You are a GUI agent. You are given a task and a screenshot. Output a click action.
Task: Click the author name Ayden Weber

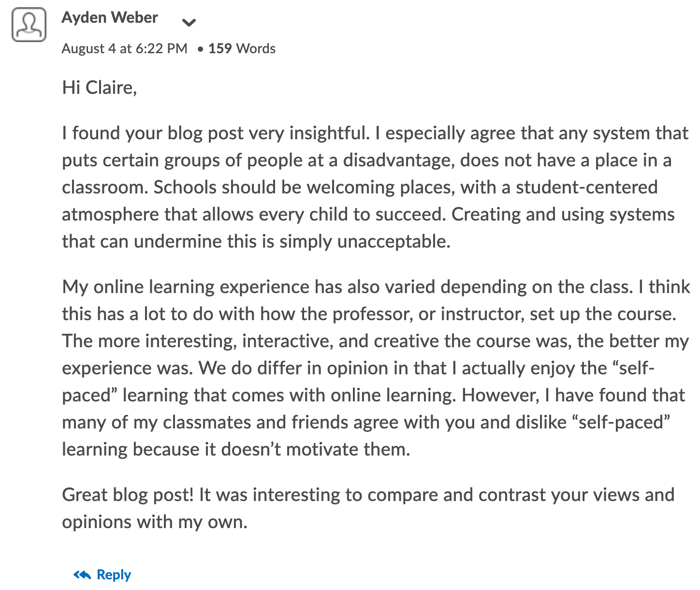point(110,18)
